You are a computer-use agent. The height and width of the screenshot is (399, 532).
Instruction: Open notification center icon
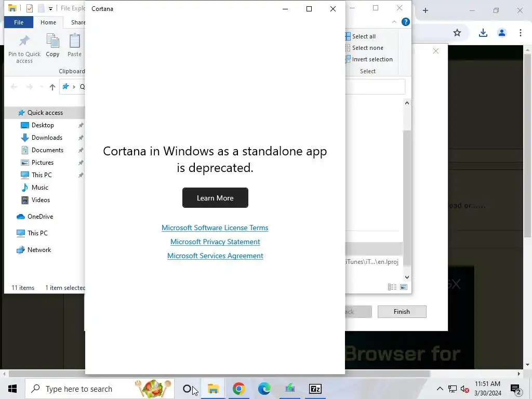pyautogui.click(x=516, y=389)
